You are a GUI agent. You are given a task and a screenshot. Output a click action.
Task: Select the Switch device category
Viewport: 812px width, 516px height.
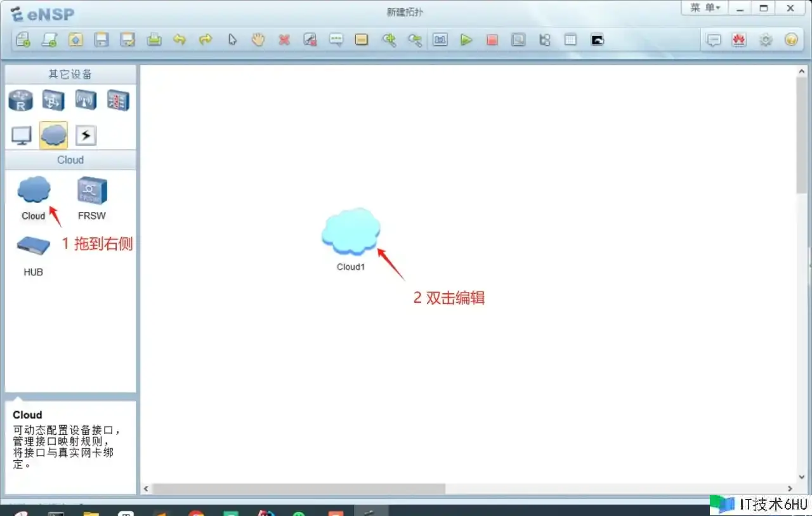(53, 100)
